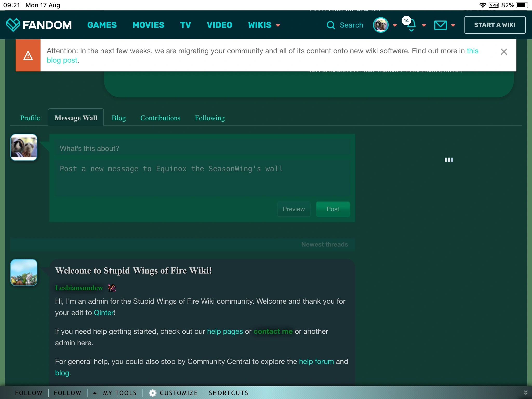The image size is (532, 399).
Task: Click the Fandom heart logo
Action: pyautogui.click(x=13, y=25)
